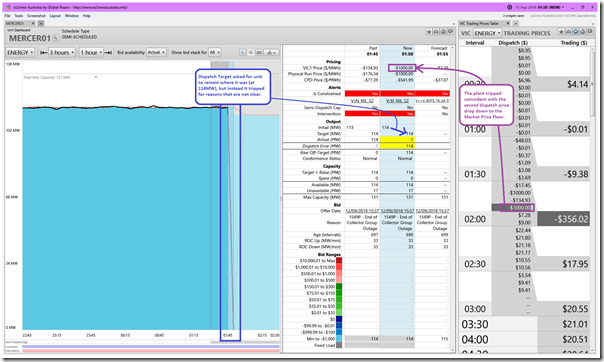Click the 02:00 trading price -$356.02 cell
The width and height of the screenshot is (604, 362).
563,219
